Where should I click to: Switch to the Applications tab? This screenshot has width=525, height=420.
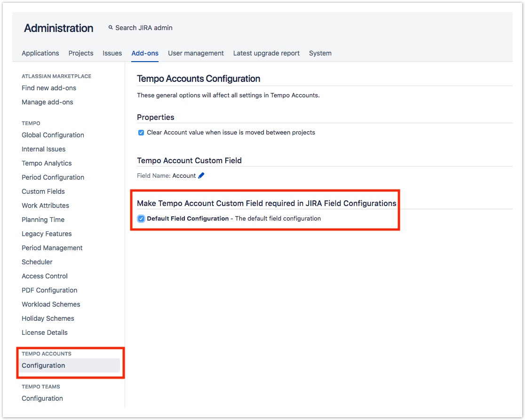[40, 53]
